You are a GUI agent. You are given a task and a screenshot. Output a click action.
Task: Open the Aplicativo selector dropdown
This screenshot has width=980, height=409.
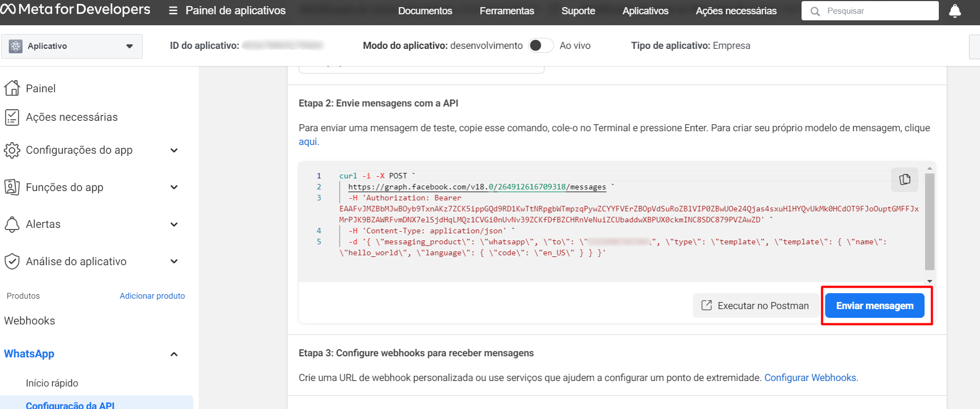(x=72, y=46)
